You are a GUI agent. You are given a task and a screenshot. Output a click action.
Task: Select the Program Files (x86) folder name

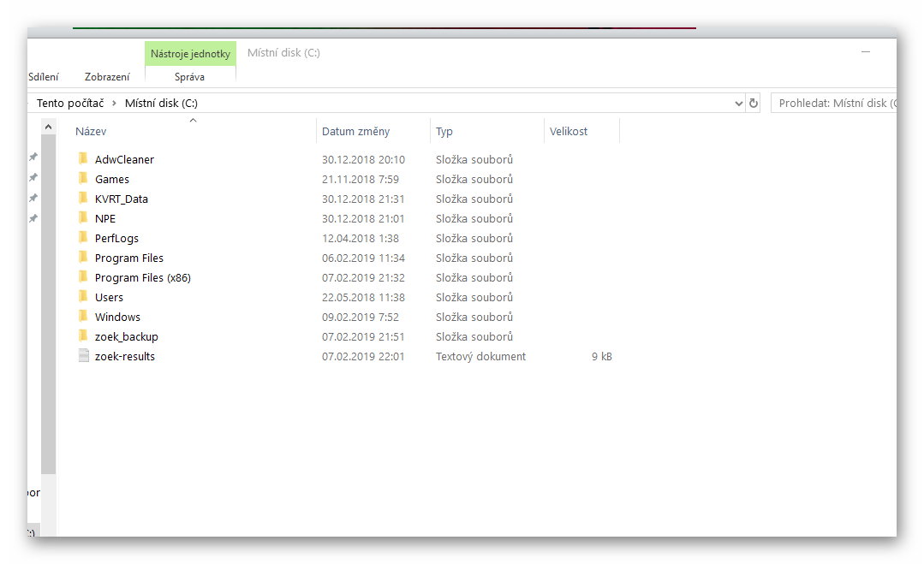click(x=143, y=277)
